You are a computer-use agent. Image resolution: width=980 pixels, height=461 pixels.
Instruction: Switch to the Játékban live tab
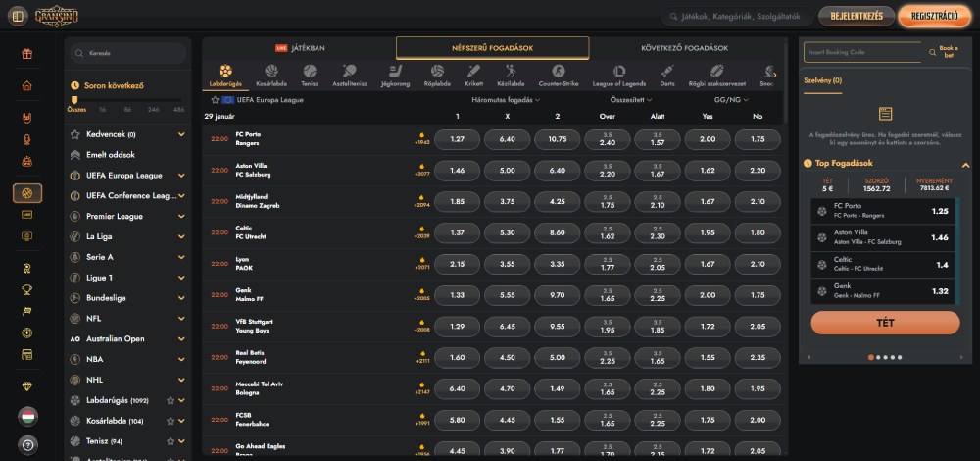point(300,47)
